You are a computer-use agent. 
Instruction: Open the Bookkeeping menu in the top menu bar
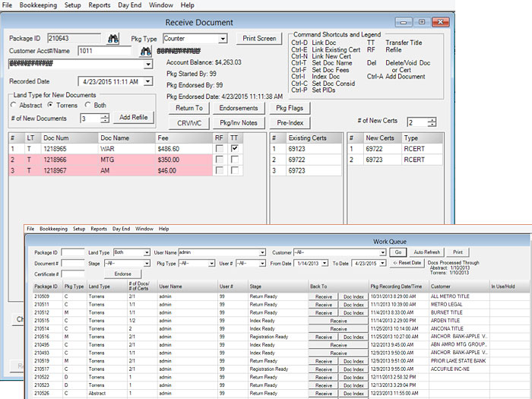pos(38,5)
